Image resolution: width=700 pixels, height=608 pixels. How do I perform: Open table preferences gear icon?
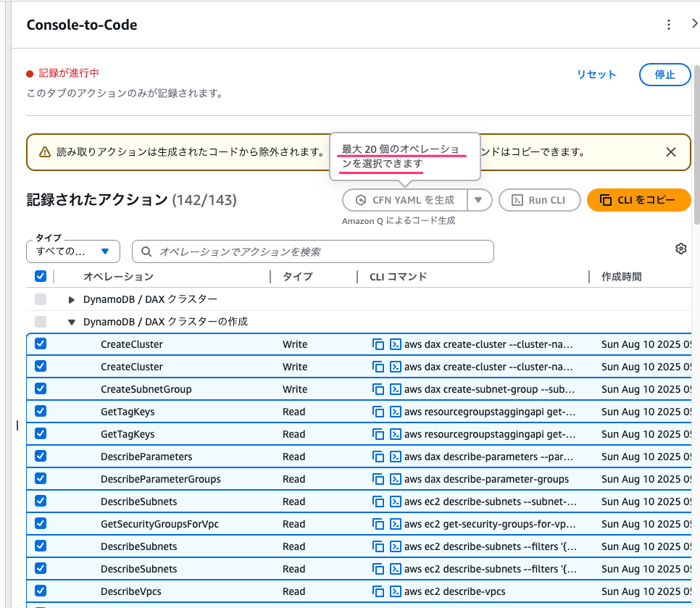tap(681, 249)
